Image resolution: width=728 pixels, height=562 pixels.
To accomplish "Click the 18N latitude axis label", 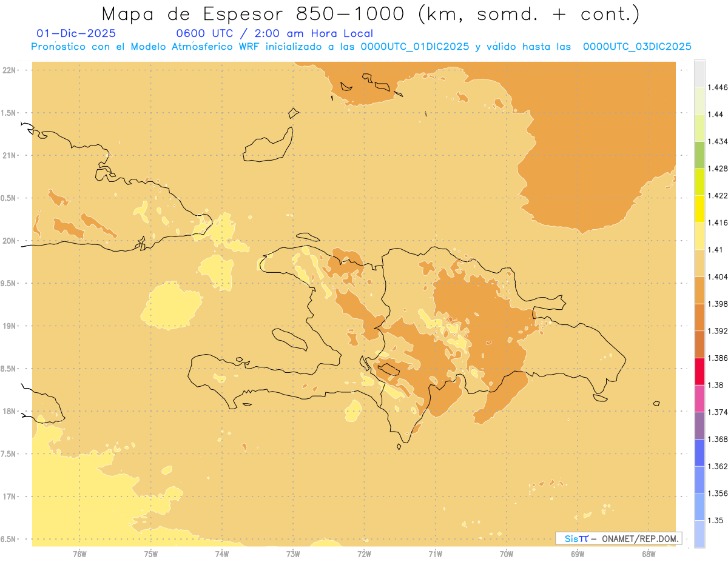I will point(10,411).
